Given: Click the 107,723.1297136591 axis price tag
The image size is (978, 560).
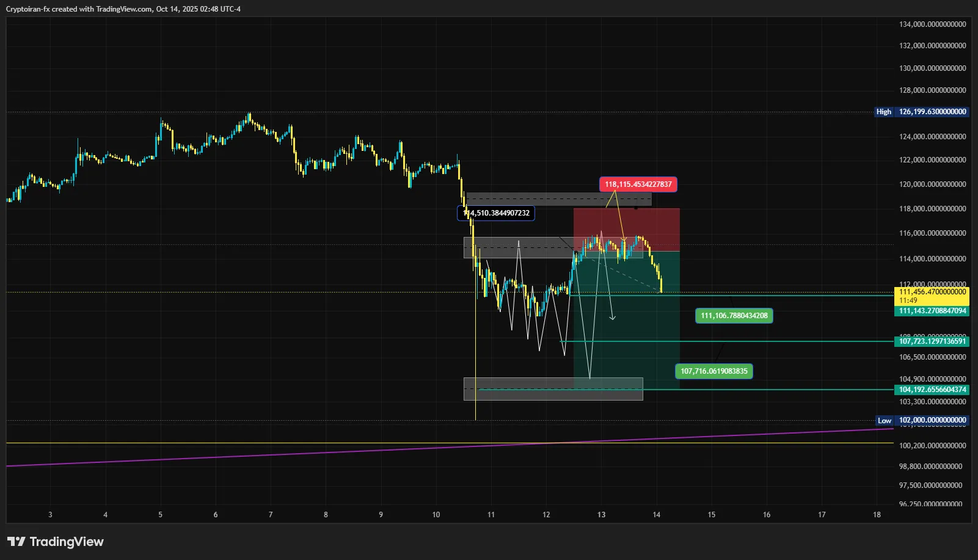Looking at the screenshot, I should 932,341.
